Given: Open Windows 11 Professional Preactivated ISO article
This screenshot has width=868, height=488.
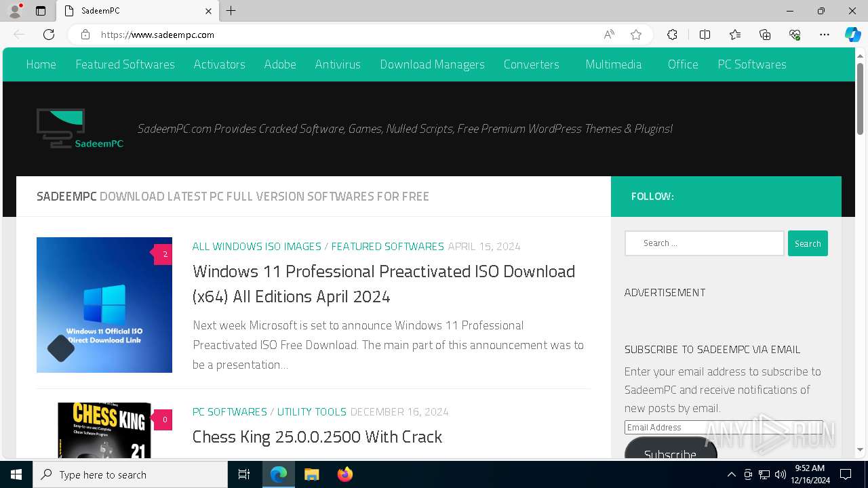Looking at the screenshot, I should (384, 284).
